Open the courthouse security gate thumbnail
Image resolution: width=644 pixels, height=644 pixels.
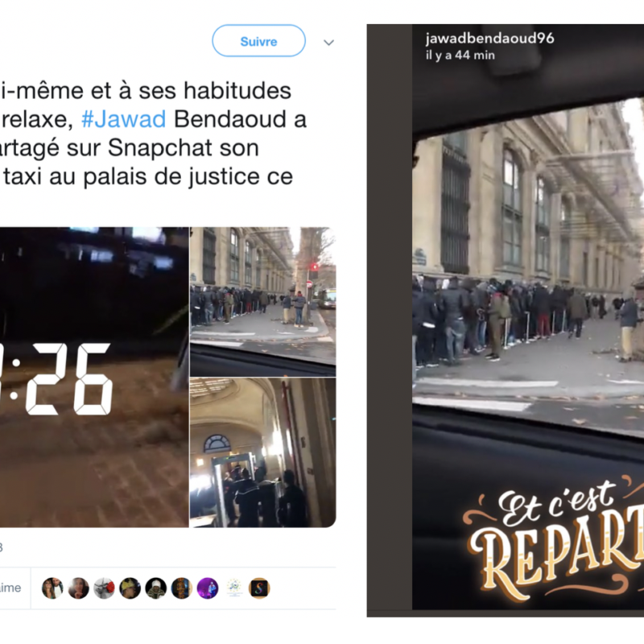coord(263,452)
